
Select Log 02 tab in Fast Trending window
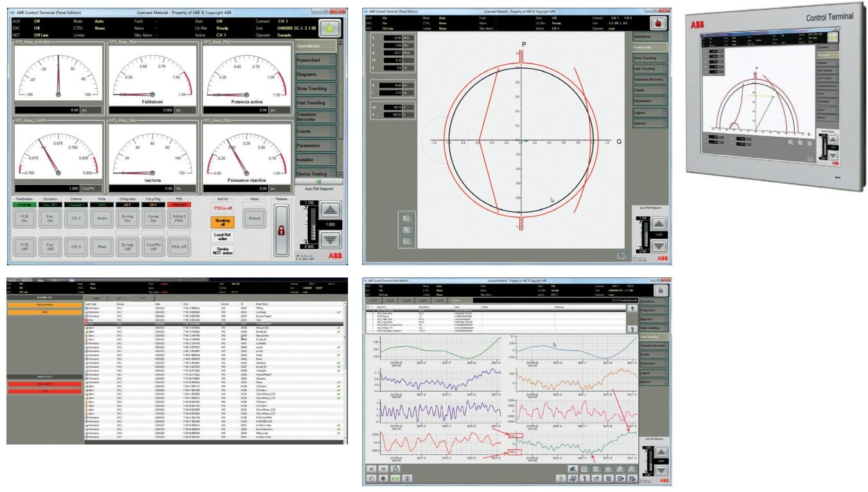click(389, 299)
